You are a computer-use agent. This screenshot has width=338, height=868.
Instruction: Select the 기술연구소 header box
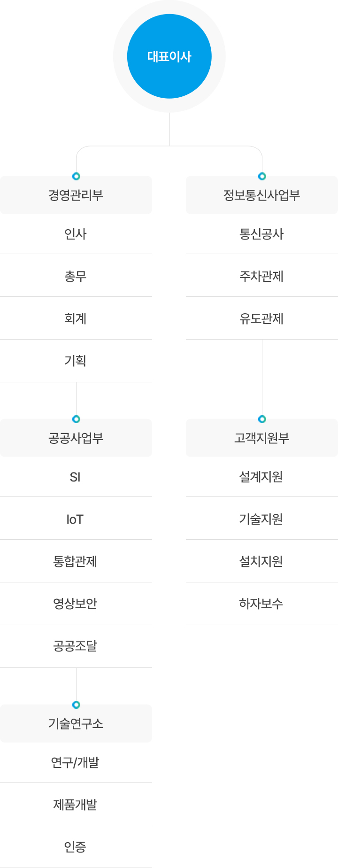pyautogui.click(x=76, y=723)
